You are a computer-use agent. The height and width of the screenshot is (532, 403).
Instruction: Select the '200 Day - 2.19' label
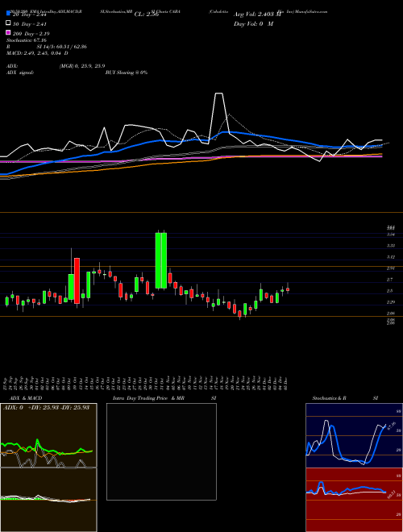point(31,34)
